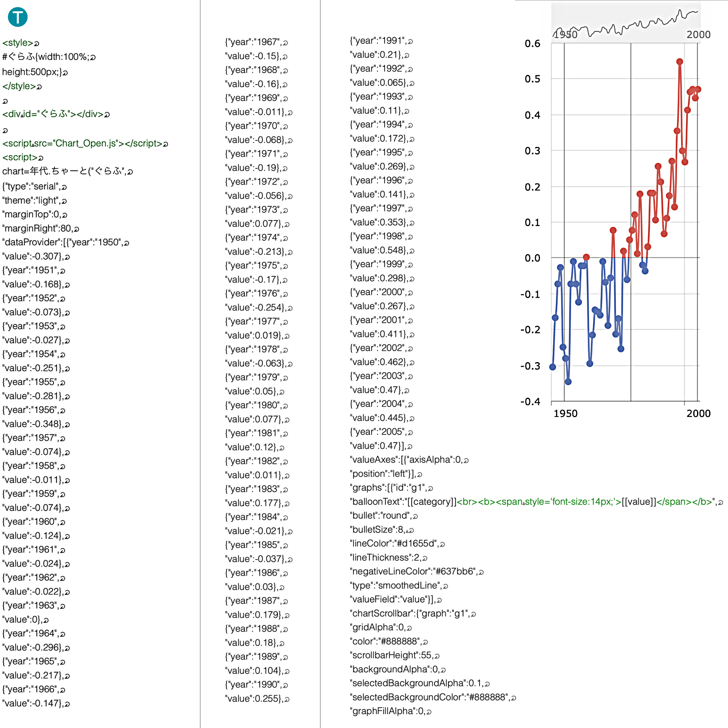Click the "value":-0.348 line
Screen dimensions: 728x728
(36, 424)
